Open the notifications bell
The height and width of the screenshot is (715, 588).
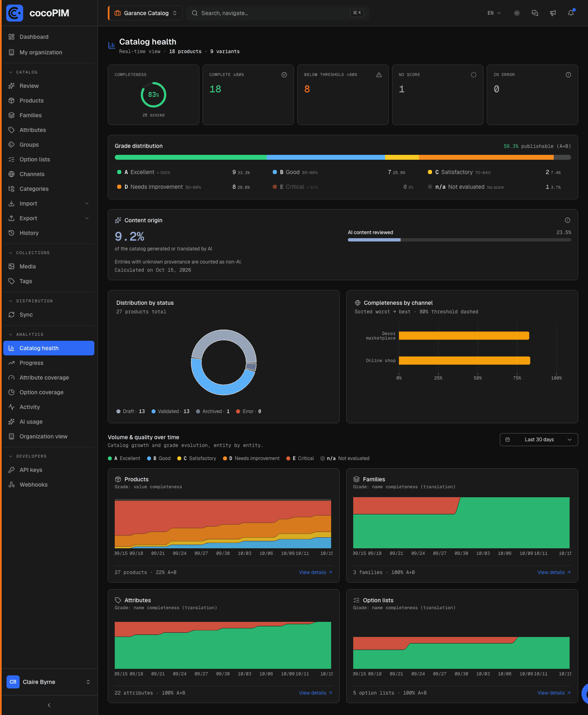click(571, 13)
